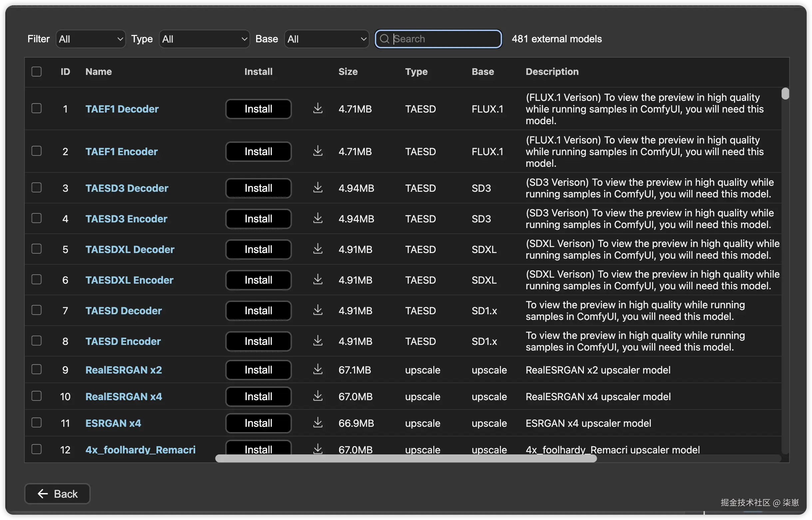Tick the select-all checkbox in header

37,72
